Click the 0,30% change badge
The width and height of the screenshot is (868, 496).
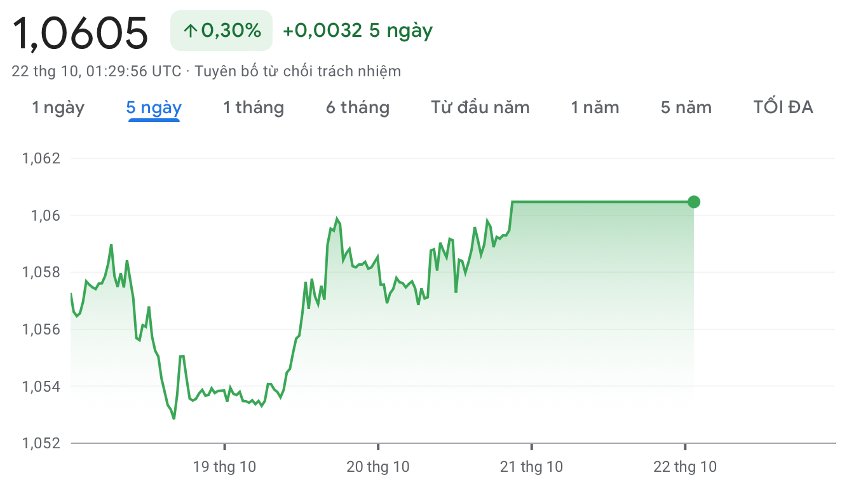point(221,31)
